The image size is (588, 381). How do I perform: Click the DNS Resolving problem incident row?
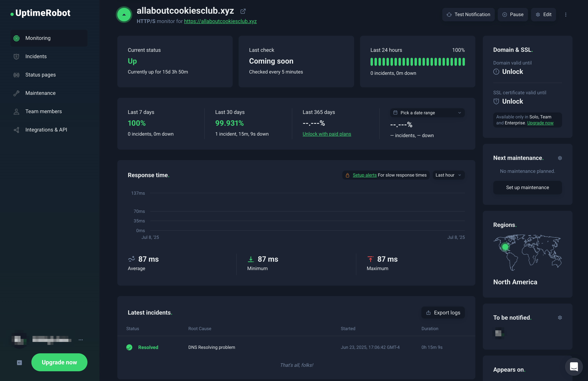(296, 347)
